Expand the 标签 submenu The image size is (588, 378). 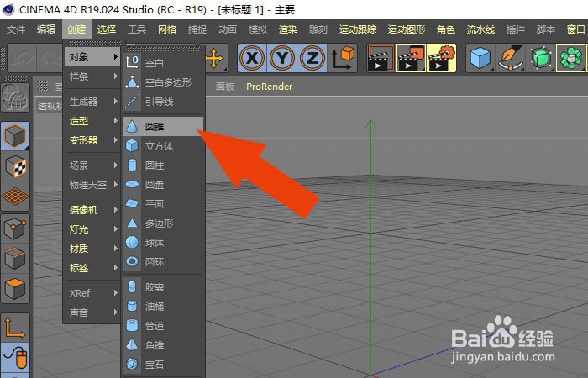pos(92,268)
